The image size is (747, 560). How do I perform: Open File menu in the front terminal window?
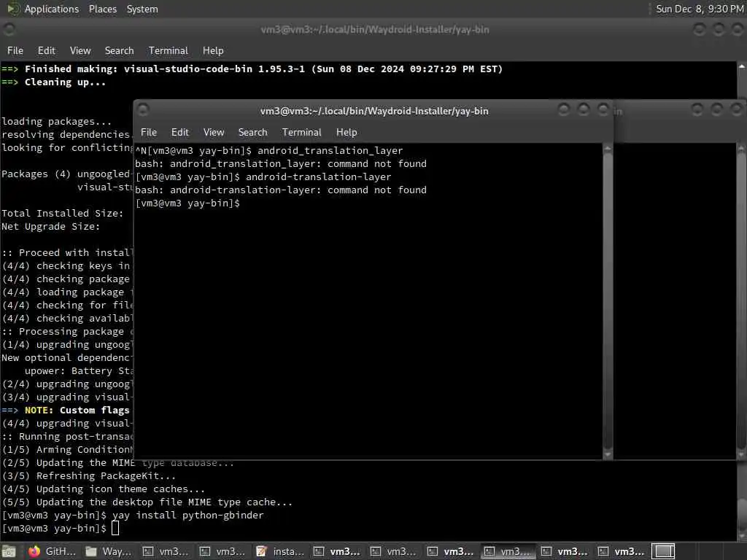[x=149, y=133]
